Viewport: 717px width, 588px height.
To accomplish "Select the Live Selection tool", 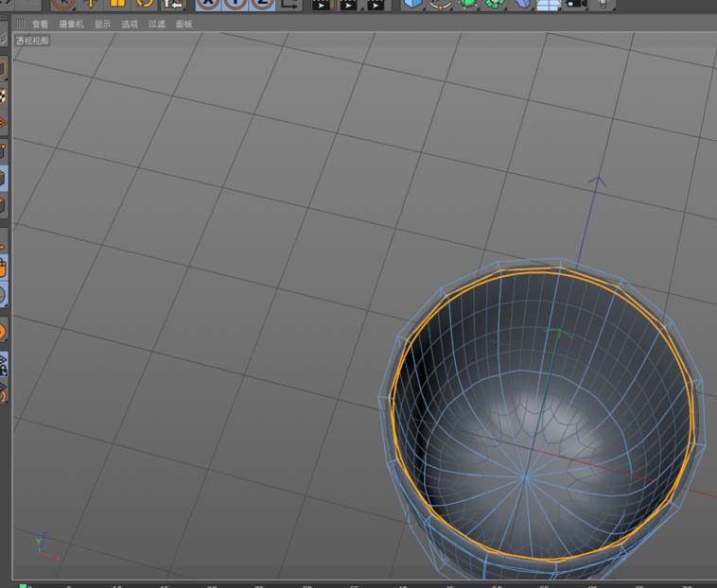I will [x=62, y=3].
